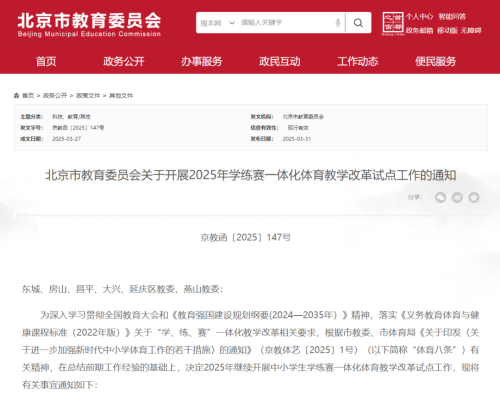The width and height of the screenshot is (500, 394).
Task: Open the 个人中心 link
Action: click(419, 17)
